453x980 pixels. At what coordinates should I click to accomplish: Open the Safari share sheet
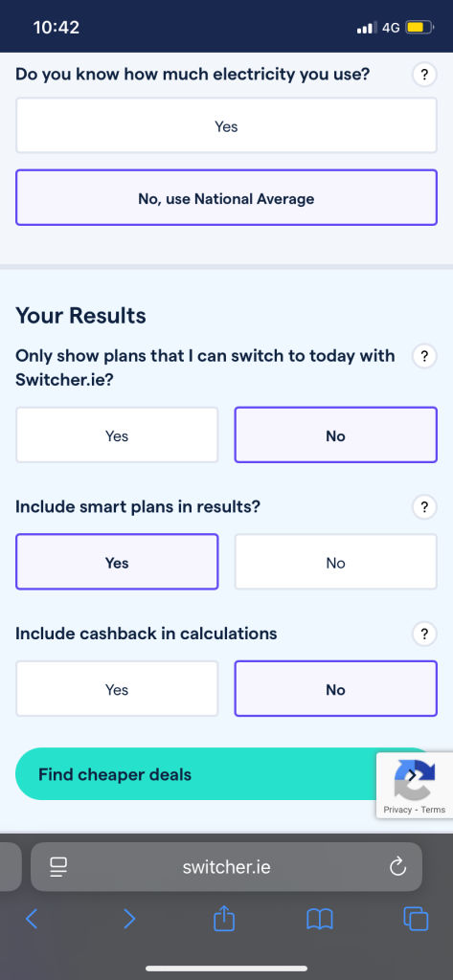click(224, 918)
